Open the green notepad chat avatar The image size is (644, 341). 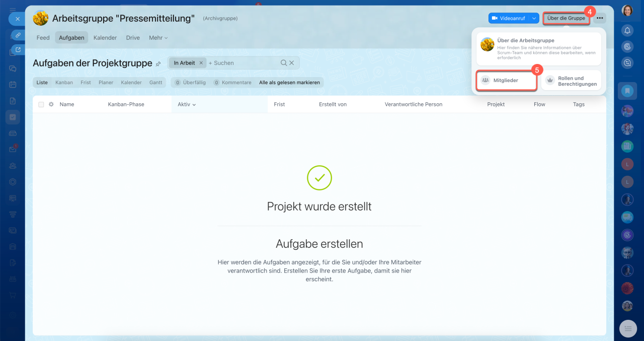(627, 146)
